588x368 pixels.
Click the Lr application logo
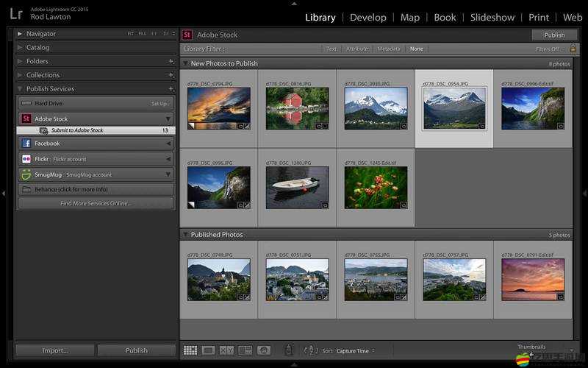click(16, 14)
